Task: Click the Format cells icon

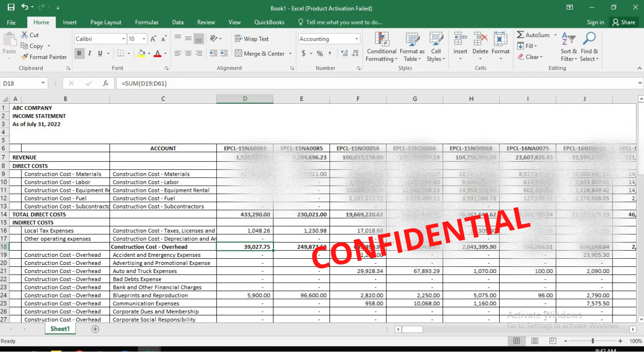Action: (x=501, y=39)
